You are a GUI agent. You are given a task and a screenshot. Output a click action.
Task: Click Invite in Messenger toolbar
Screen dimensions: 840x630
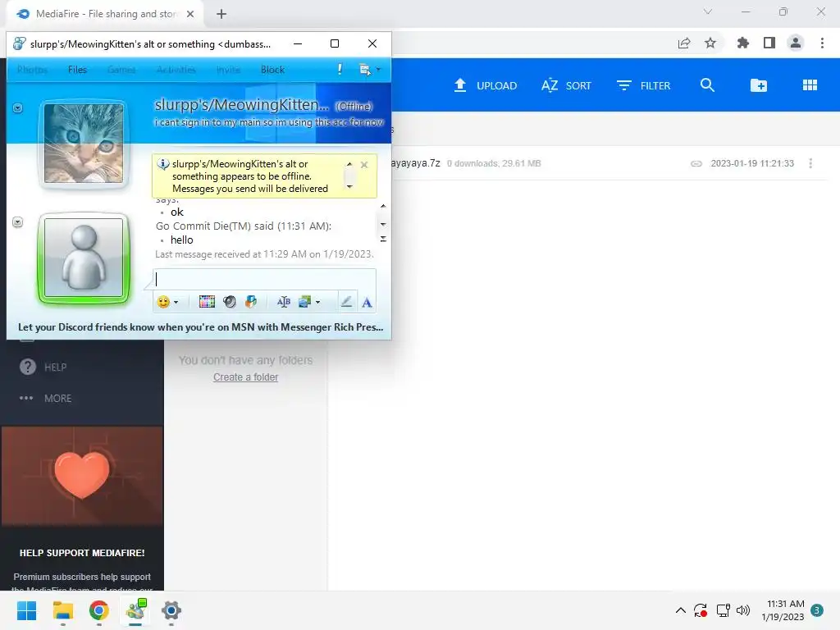pyautogui.click(x=228, y=70)
